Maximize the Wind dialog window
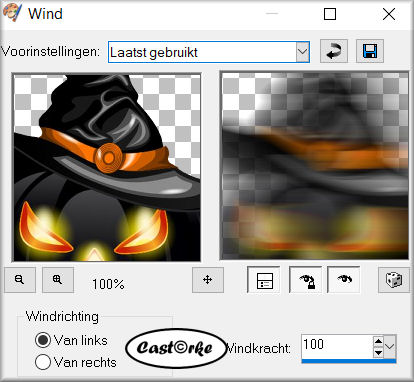 coord(330,14)
